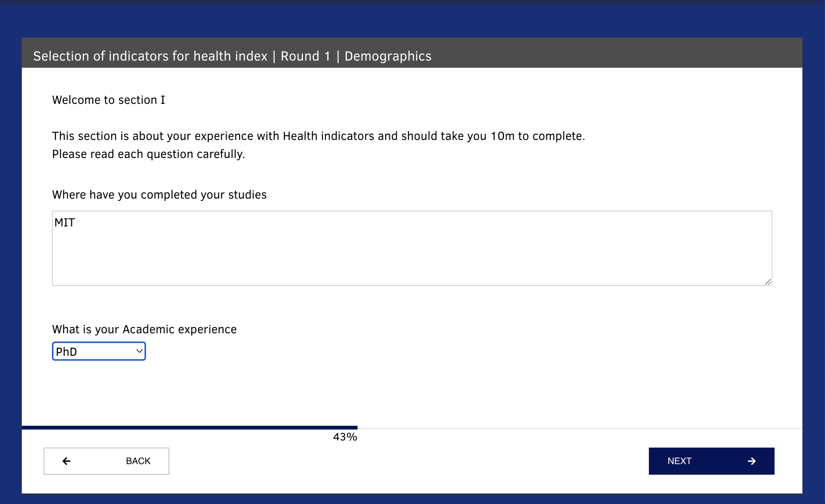Open the Academic experience dropdown showing PhD

click(99, 351)
